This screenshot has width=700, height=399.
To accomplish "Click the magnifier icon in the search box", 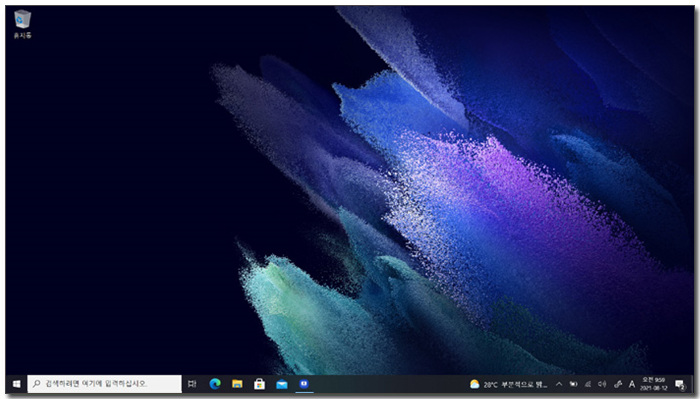I will 37,384.
